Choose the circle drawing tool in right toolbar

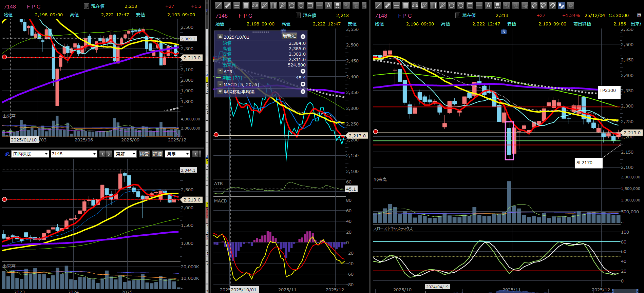click(460, 5)
